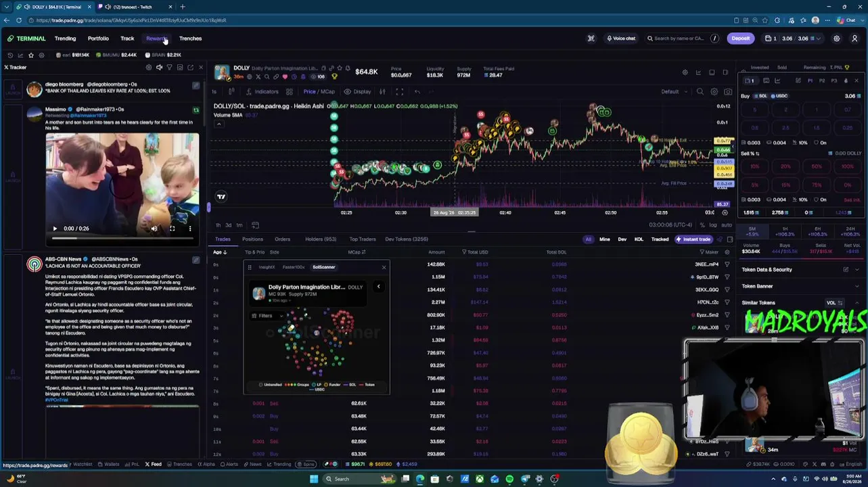Enter fullscreen for the tweet video

click(172, 229)
